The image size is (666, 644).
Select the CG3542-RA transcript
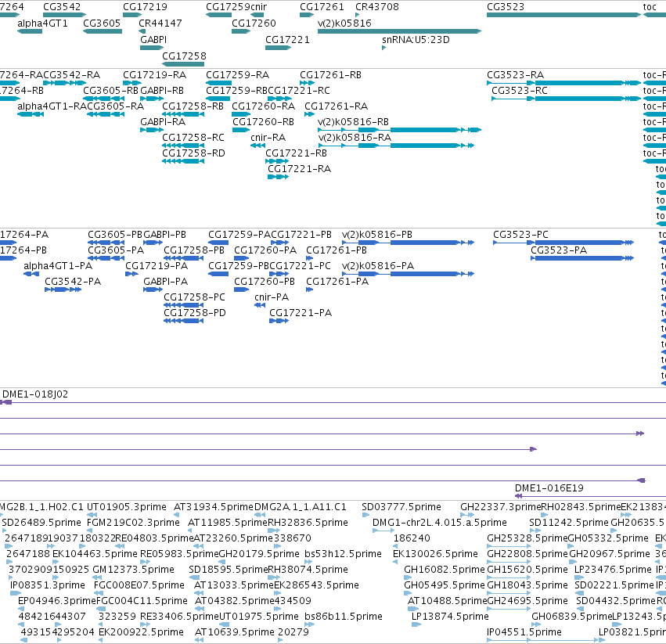tap(63, 83)
